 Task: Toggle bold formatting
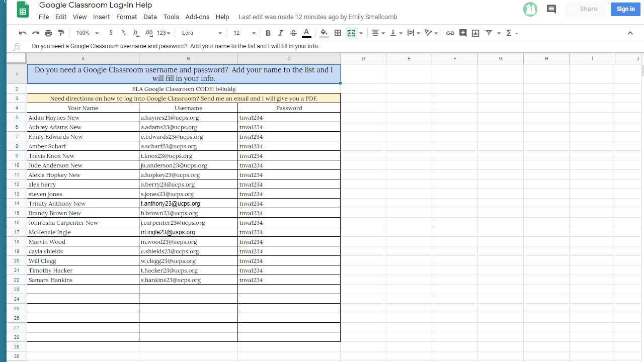click(268, 33)
